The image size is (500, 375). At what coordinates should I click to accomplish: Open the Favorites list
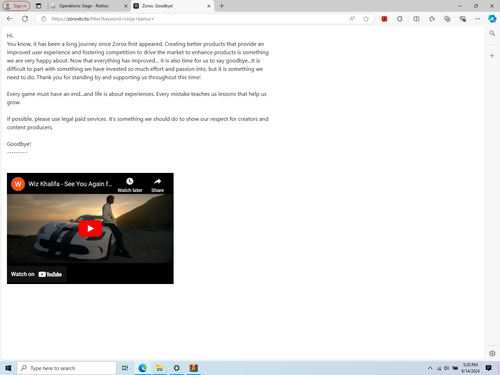pos(432,19)
